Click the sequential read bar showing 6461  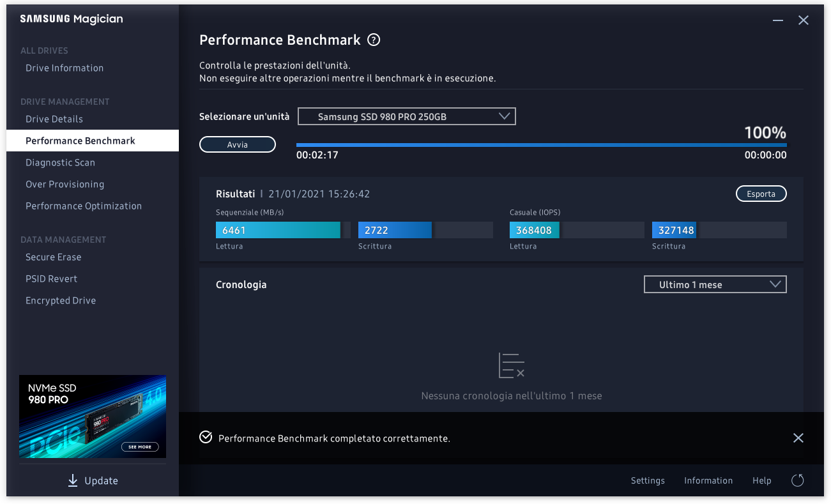click(283, 230)
